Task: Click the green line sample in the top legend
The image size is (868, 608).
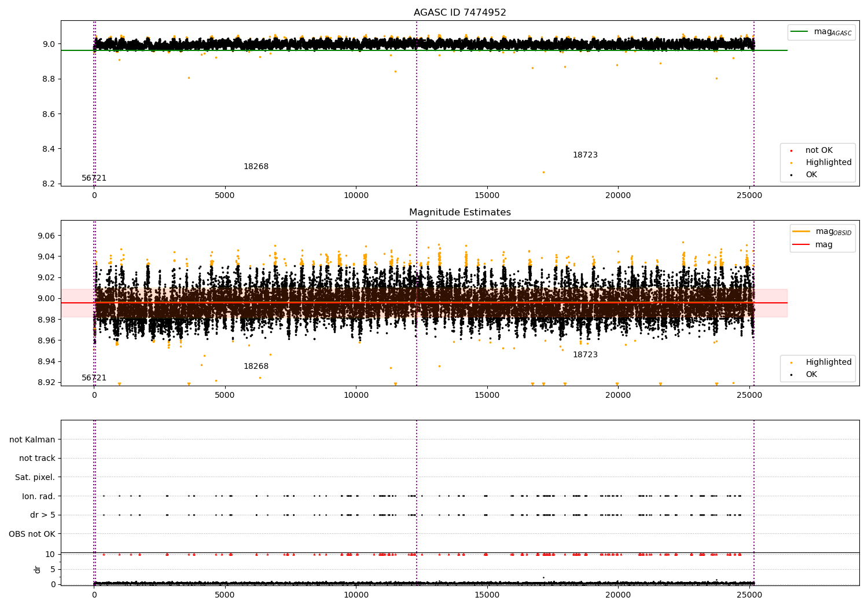Action: tap(800, 32)
